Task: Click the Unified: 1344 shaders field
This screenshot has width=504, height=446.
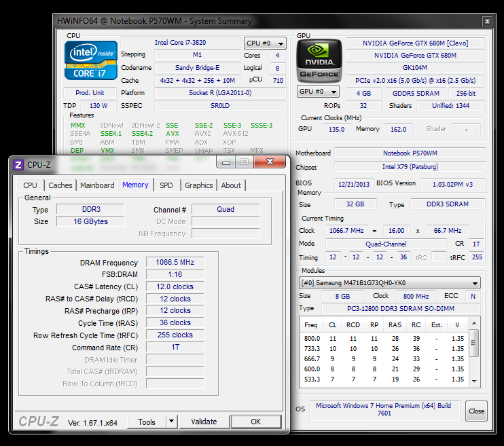Action: [x=450, y=106]
